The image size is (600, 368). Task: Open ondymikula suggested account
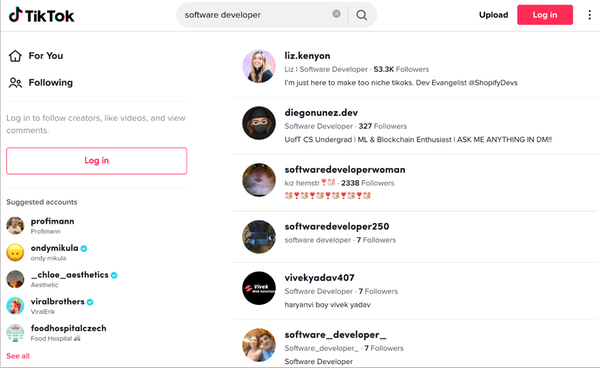click(46, 252)
